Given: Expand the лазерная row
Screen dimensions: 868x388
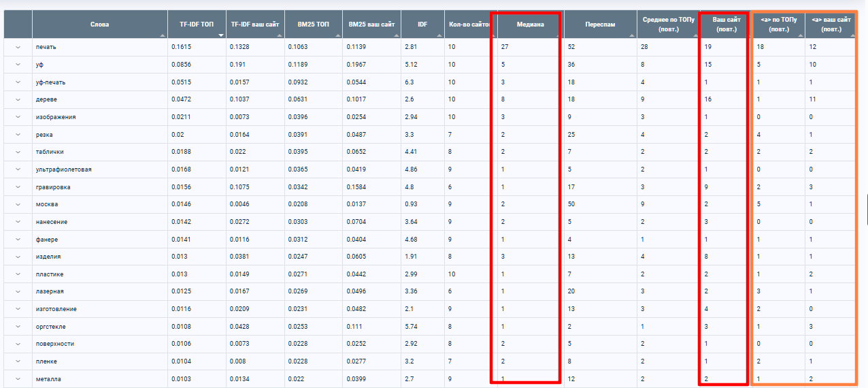Looking at the screenshot, I should (x=18, y=291).
